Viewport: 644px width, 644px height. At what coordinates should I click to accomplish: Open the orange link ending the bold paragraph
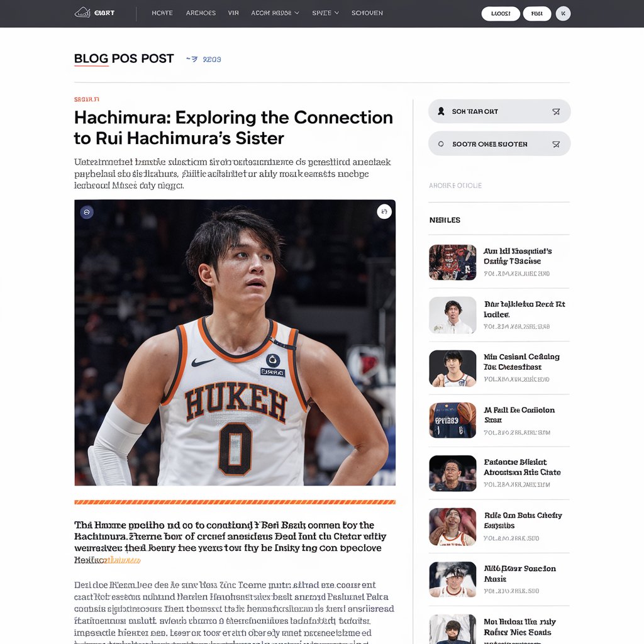124,560
